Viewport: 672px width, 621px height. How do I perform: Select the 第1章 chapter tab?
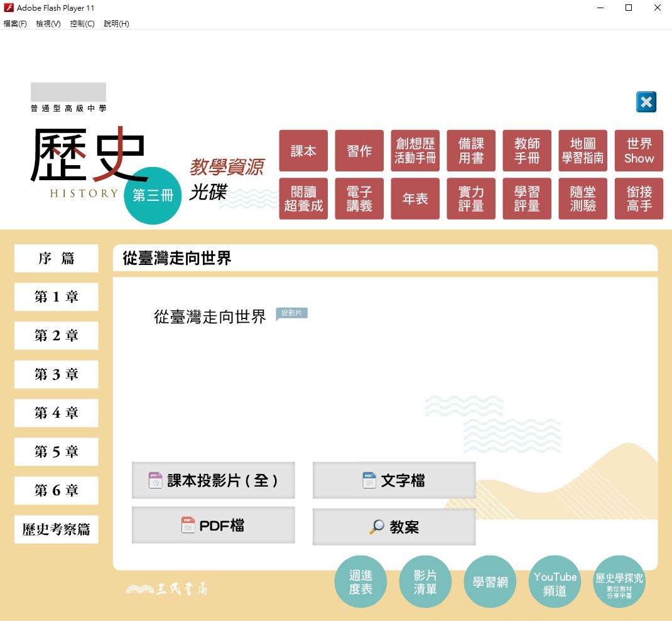[56, 296]
